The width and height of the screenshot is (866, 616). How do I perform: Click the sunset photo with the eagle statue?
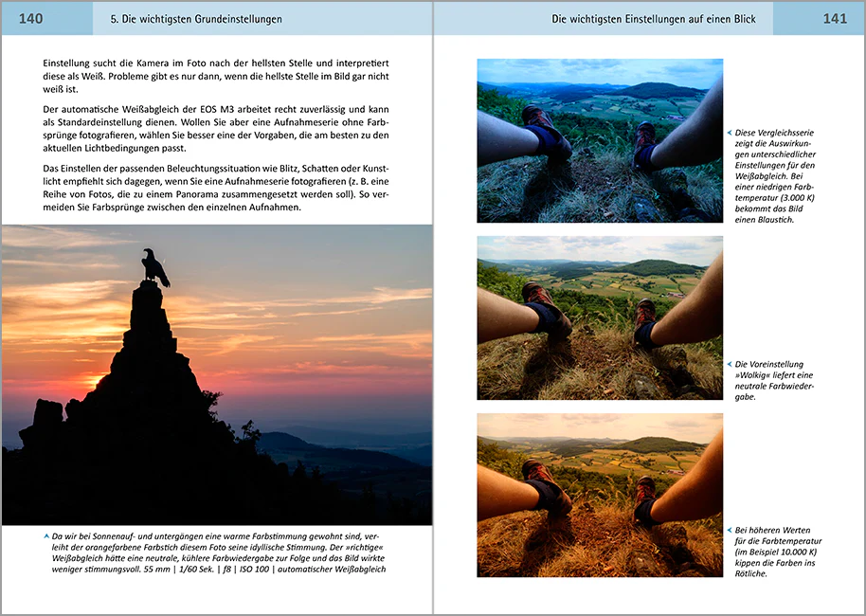[x=217, y=374]
